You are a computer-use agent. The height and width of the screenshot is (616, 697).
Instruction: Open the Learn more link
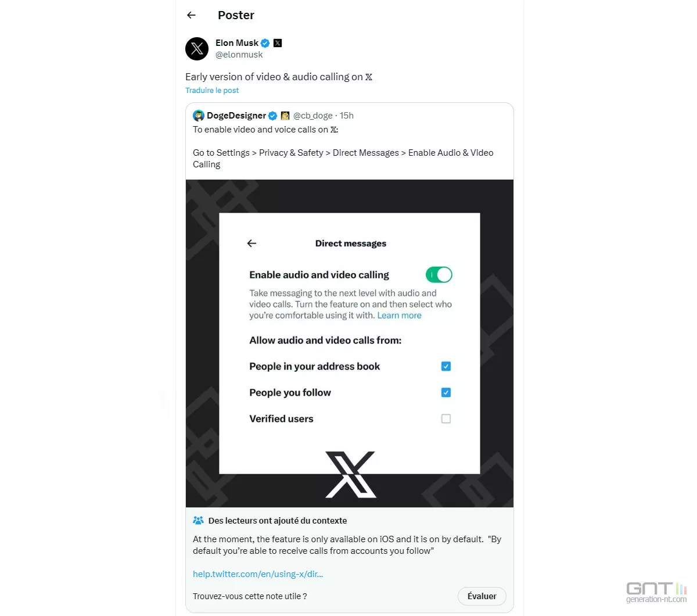tap(400, 316)
